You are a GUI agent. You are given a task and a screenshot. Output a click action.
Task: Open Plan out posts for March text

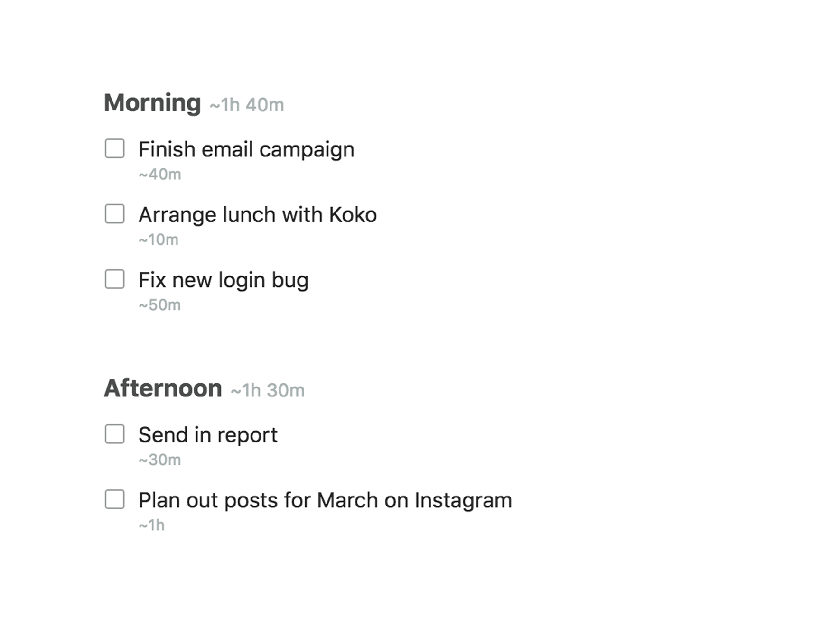(x=325, y=501)
